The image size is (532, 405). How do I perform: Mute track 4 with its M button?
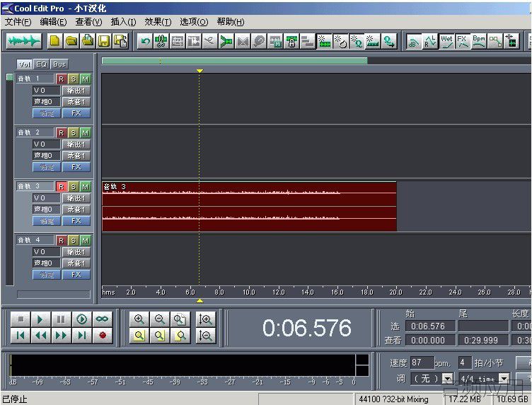tap(85, 240)
